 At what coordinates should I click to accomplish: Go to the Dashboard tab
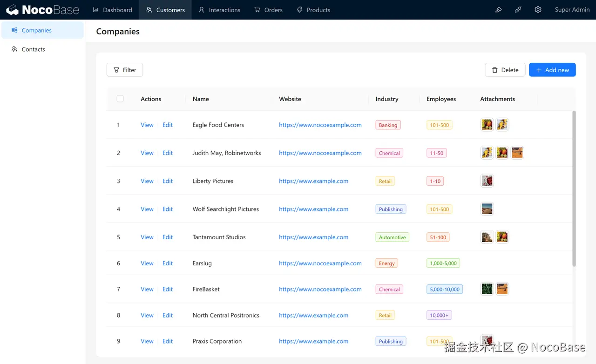[112, 10]
